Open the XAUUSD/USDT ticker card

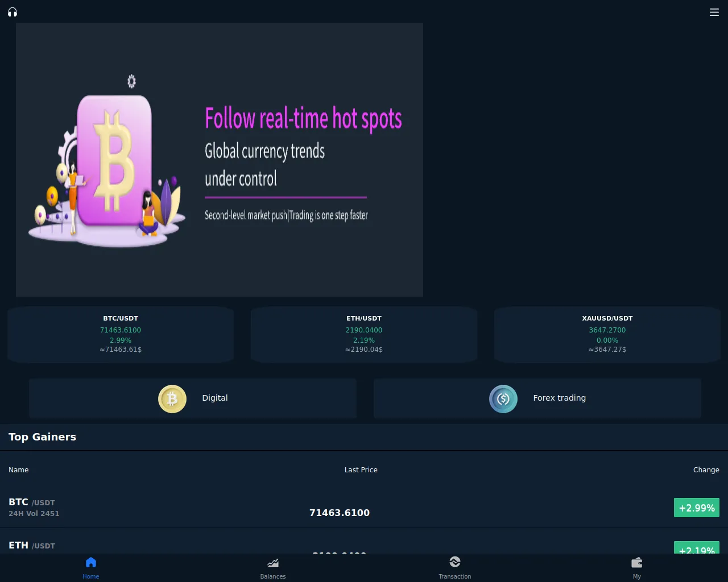pyautogui.click(x=607, y=334)
